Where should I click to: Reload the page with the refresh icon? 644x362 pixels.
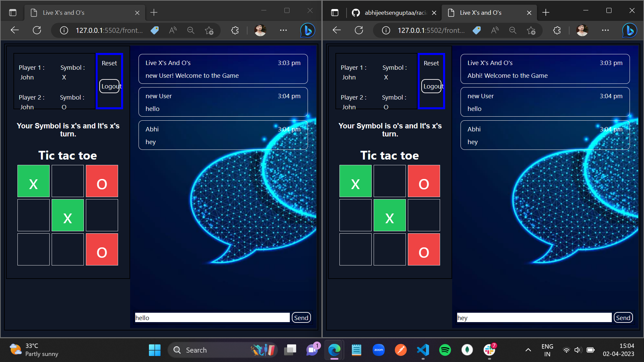point(37,30)
